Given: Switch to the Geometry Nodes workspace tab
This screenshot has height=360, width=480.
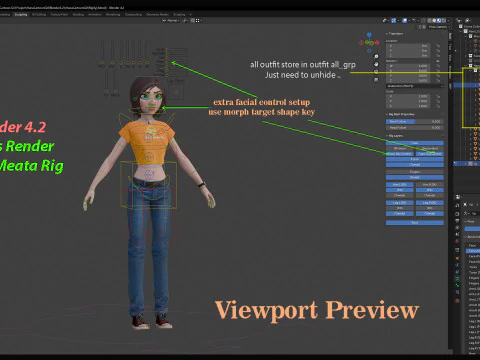Looking at the screenshot, I should pyautogui.click(x=157, y=14).
